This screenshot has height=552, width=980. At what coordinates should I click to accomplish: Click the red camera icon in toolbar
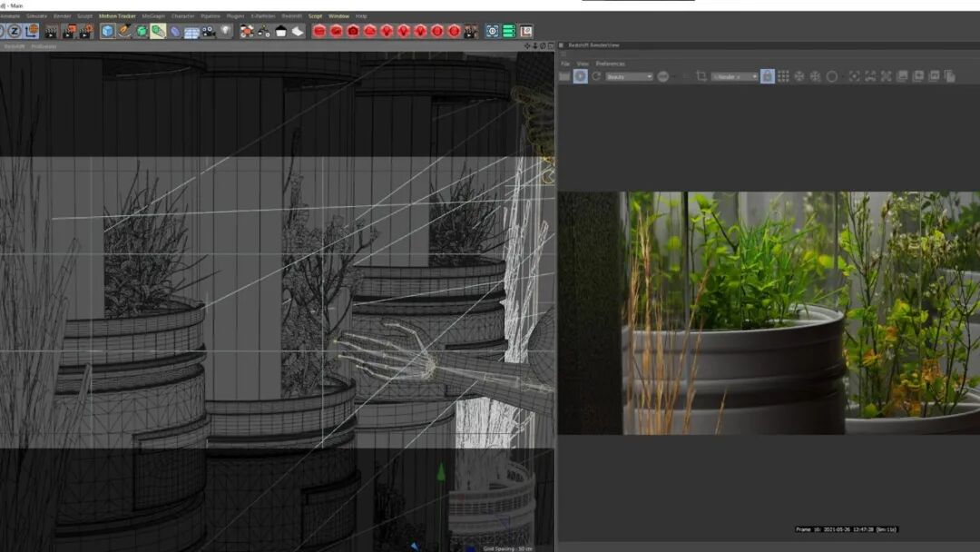353,31
